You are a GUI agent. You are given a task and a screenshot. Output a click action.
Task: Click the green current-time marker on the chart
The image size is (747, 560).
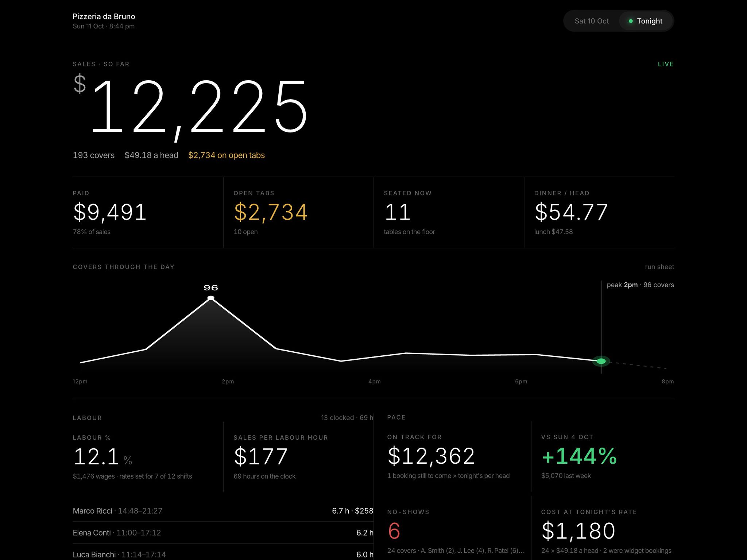(x=601, y=361)
